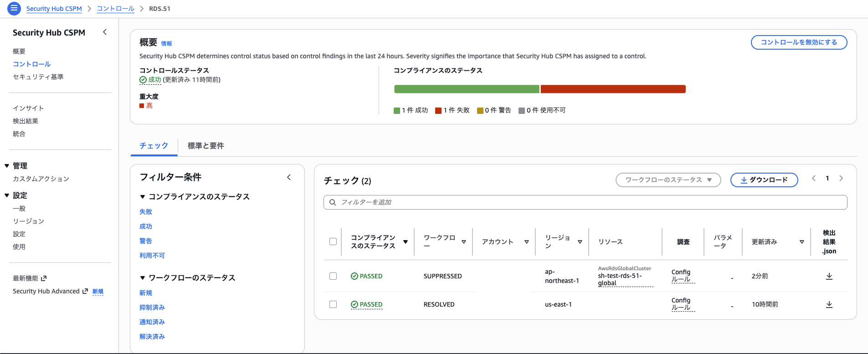The height and width of the screenshot is (354, 868).
Task: Click コントロールを無効にする button
Action: pos(799,42)
